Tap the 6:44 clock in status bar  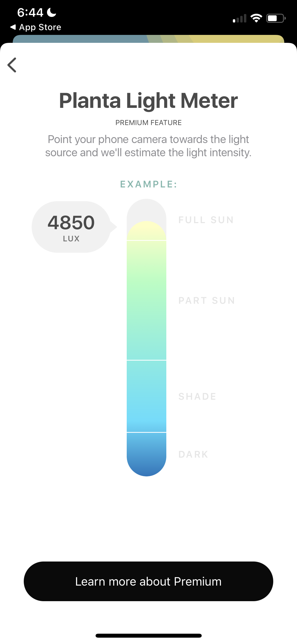[30, 12]
